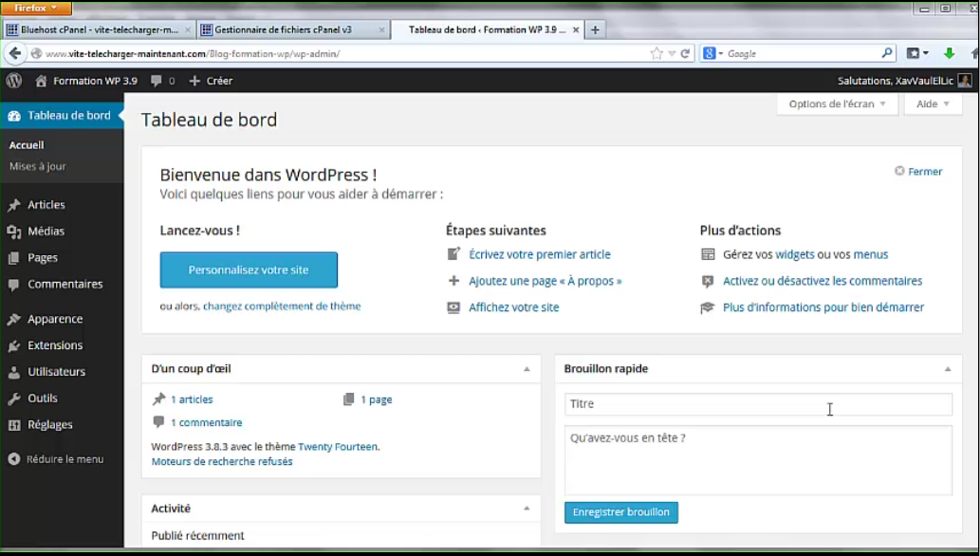Click the bookmarks toolbar icon next to search
The width and height of the screenshot is (980, 556).
[x=914, y=53]
